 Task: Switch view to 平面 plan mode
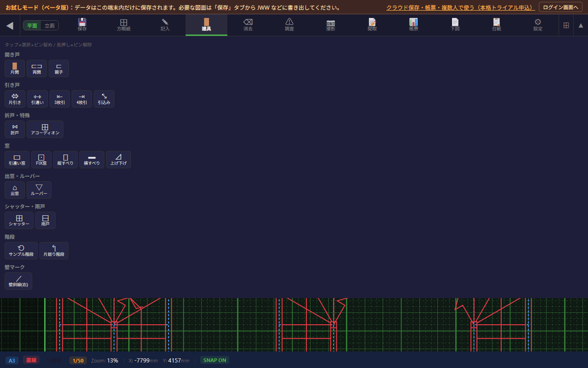pyautogui.click(x=32, y=26)
